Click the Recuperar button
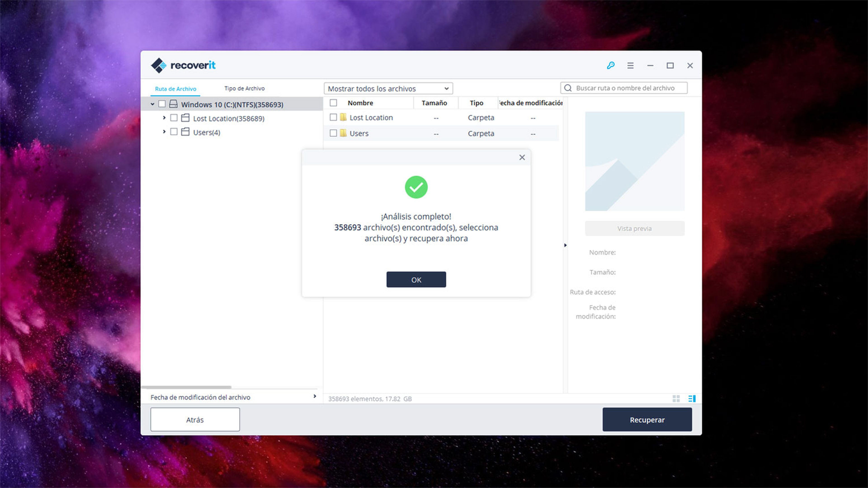 click(x=647, y=420)
